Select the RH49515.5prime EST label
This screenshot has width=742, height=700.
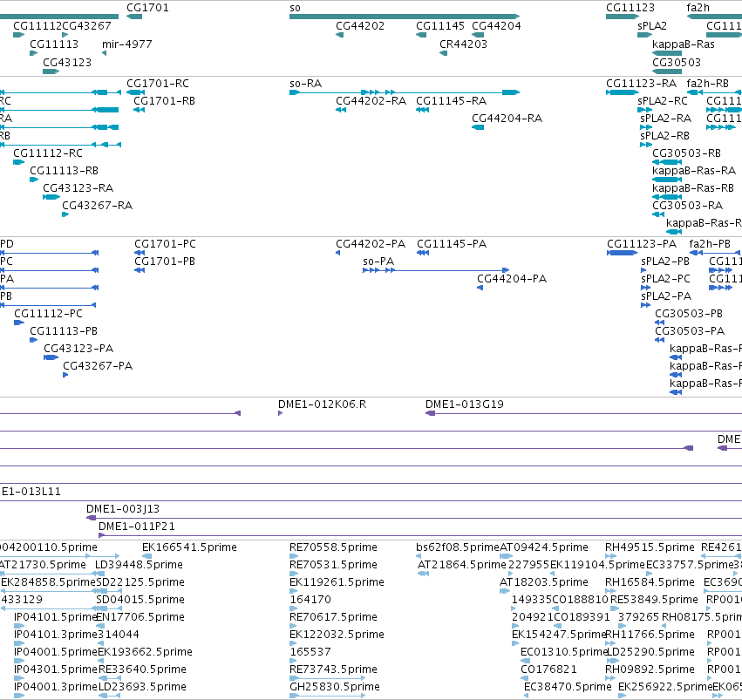(x=650, y=547)
